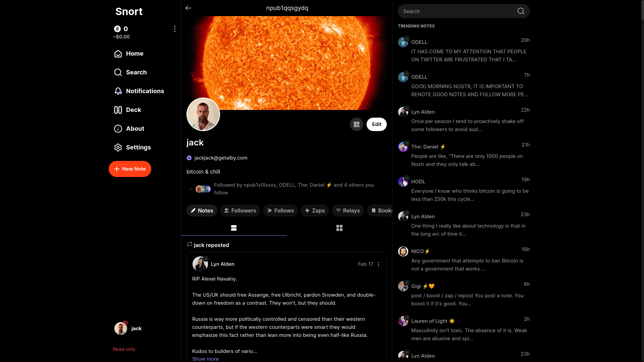The width and height of the screenshot is (644, 362).
Task: Expand the note with Show more
Action: (205, 359)
